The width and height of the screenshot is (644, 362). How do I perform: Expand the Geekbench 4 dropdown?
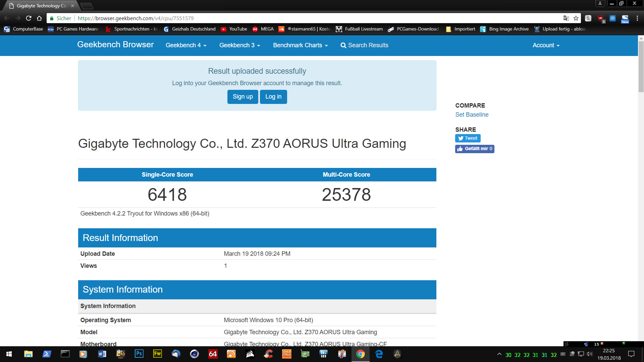tap(186, 45)
